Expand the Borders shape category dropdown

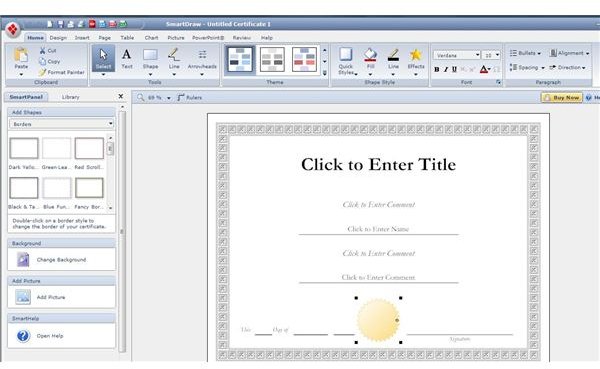pos(61,124)
